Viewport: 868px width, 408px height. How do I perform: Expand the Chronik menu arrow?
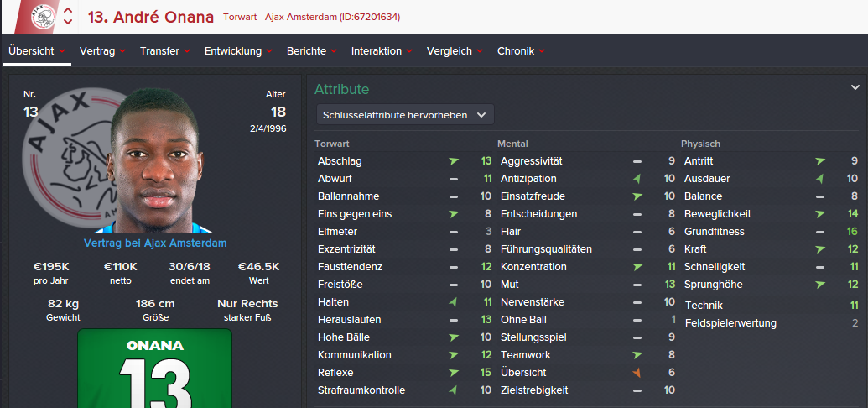click(543, 51)
